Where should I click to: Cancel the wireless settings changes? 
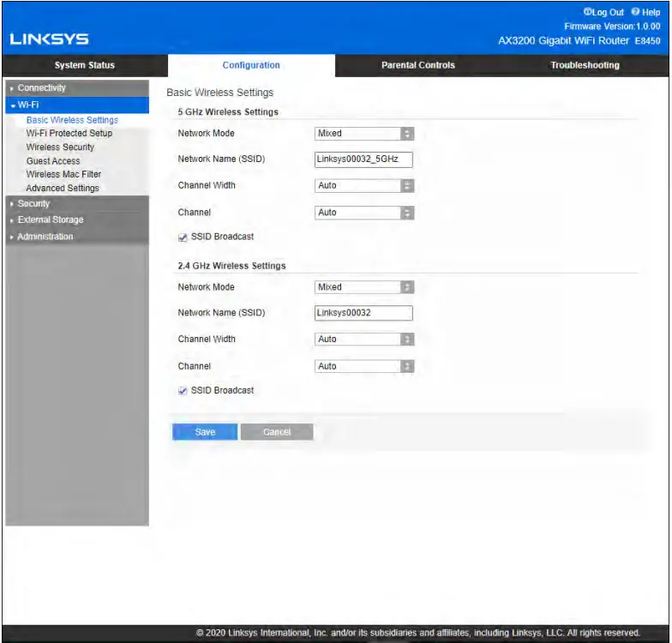(277, 432)
